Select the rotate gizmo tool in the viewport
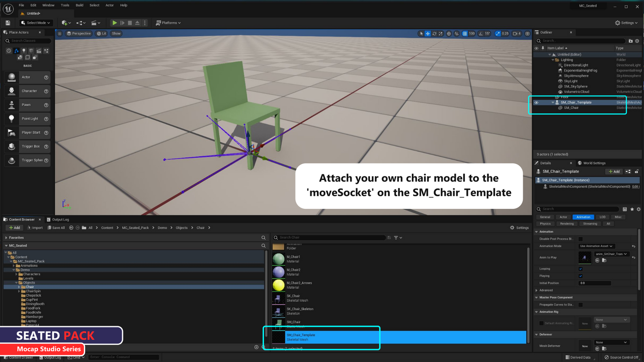 point(434,34)
